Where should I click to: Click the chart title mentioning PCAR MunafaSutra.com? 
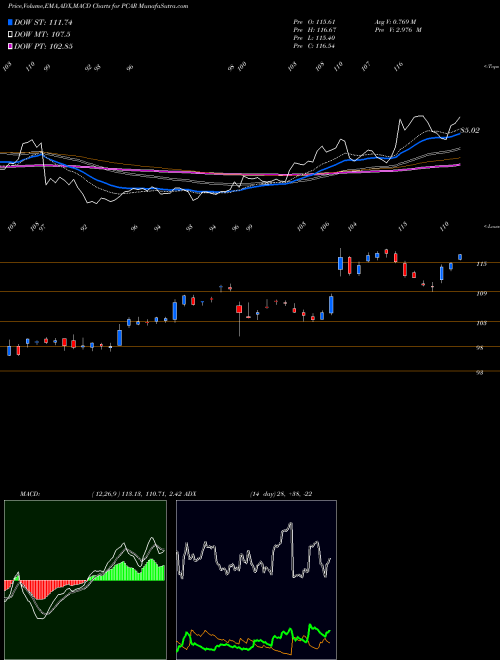tap(98, 6)
